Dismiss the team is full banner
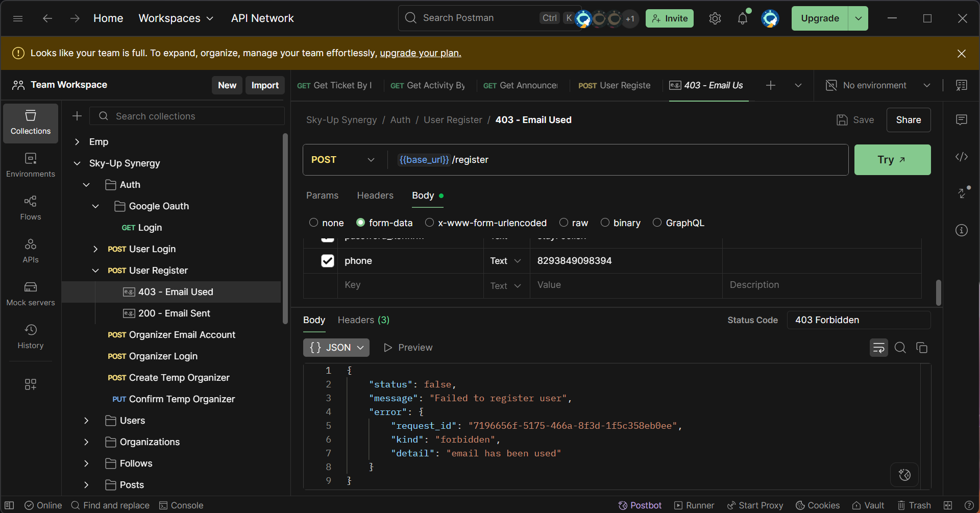This screenshot has width=980, height=513. click(x=962, y=53)
